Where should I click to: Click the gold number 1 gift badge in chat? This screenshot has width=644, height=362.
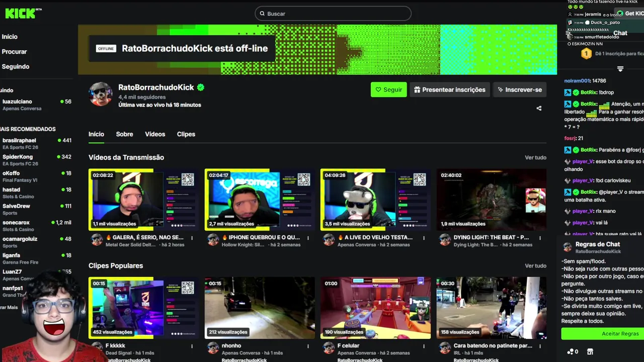586,53
